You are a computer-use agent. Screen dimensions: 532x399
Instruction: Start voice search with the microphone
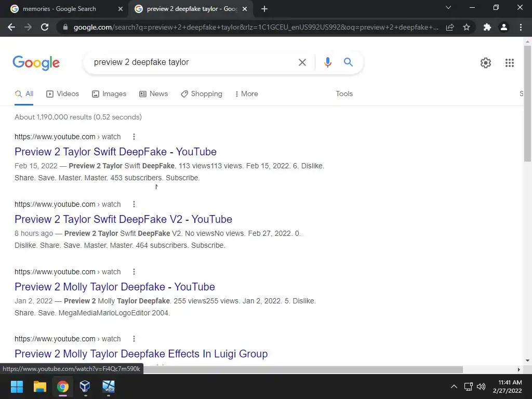click(327, 62)
